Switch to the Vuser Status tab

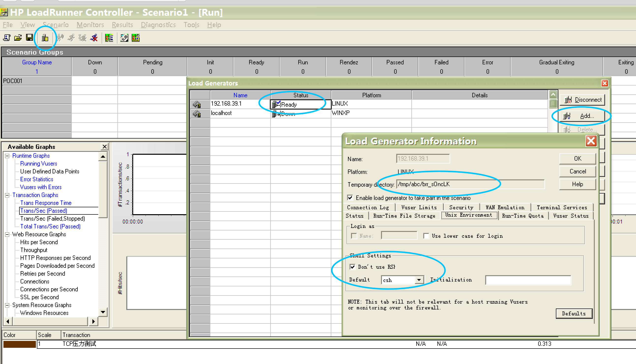coord(571,216)
